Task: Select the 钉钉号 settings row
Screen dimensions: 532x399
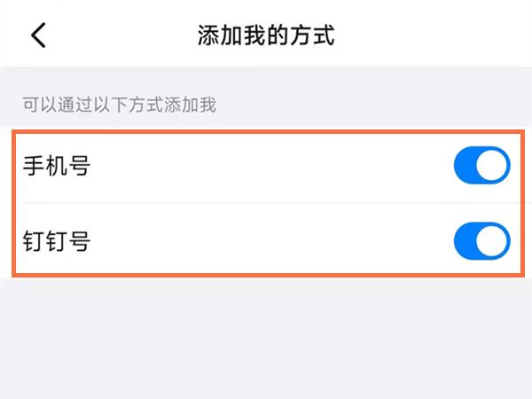Action: point(266,240)
